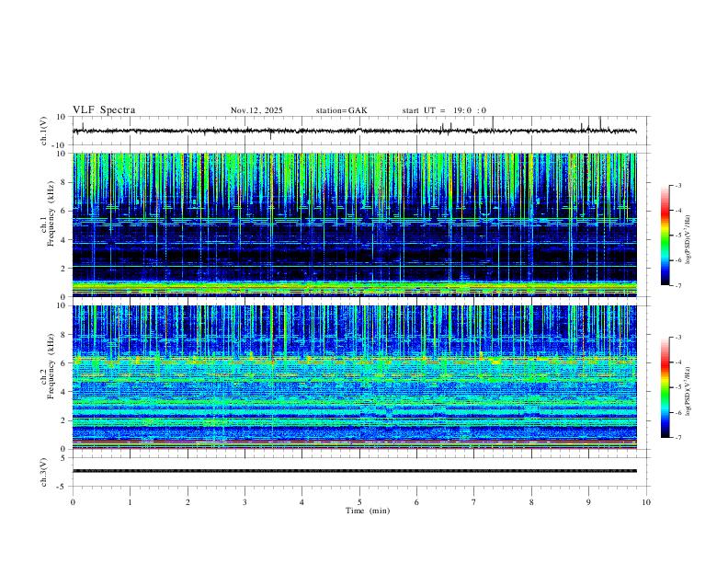Click the ch.3 black signal band
728x563 pixels.
click(x=355, y=471)
